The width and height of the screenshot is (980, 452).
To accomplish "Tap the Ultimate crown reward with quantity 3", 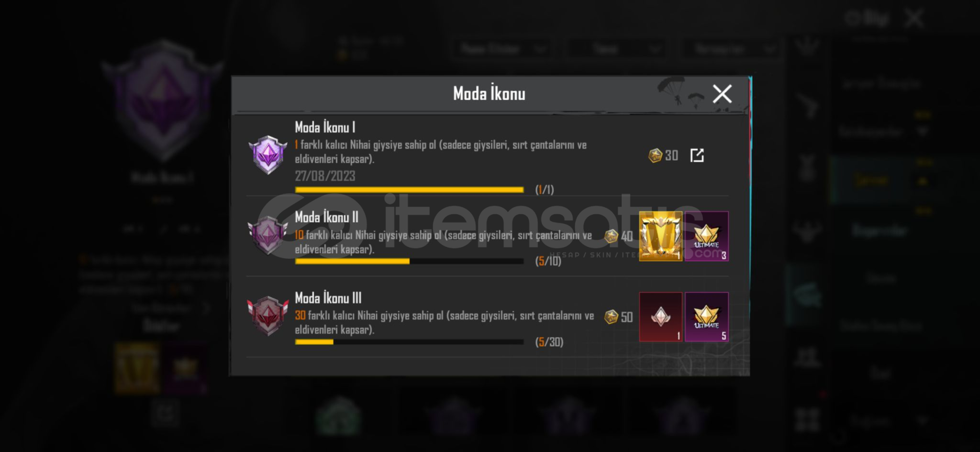I will (x=706, y=236).
